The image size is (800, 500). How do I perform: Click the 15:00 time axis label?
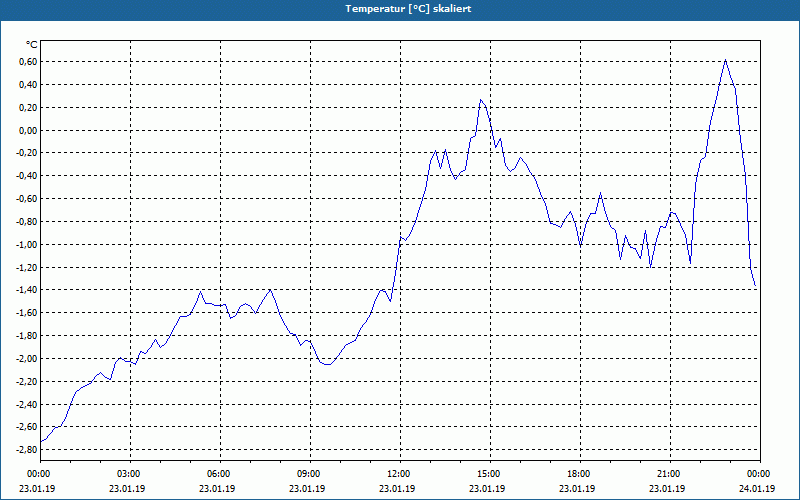490,474
